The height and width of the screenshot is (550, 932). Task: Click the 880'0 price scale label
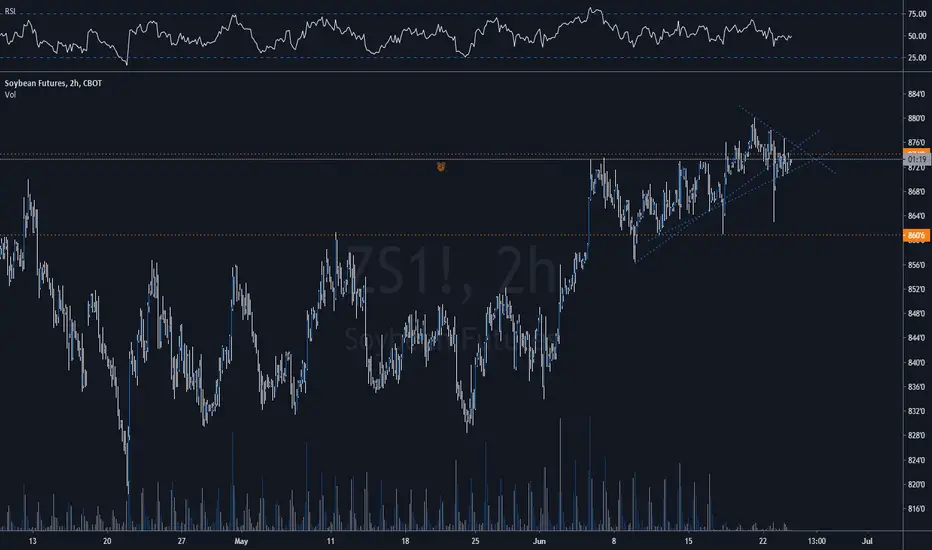917,118
